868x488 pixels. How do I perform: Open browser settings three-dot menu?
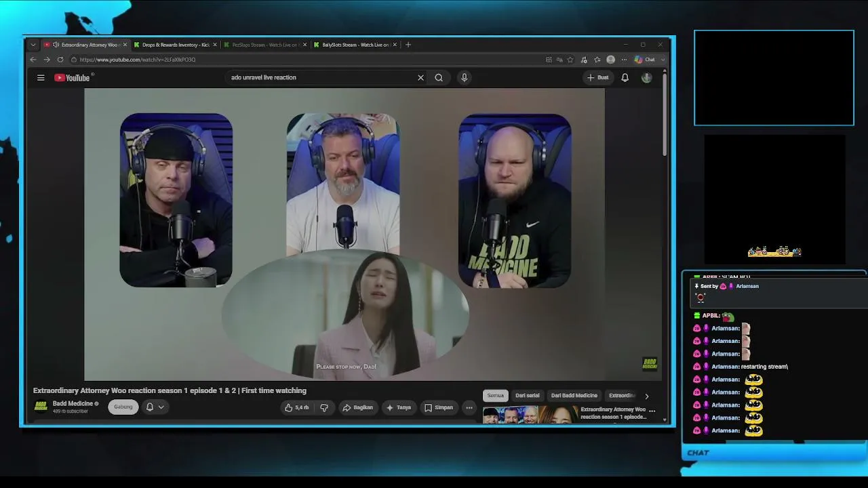pyautogui.click(x=624, y=60)
